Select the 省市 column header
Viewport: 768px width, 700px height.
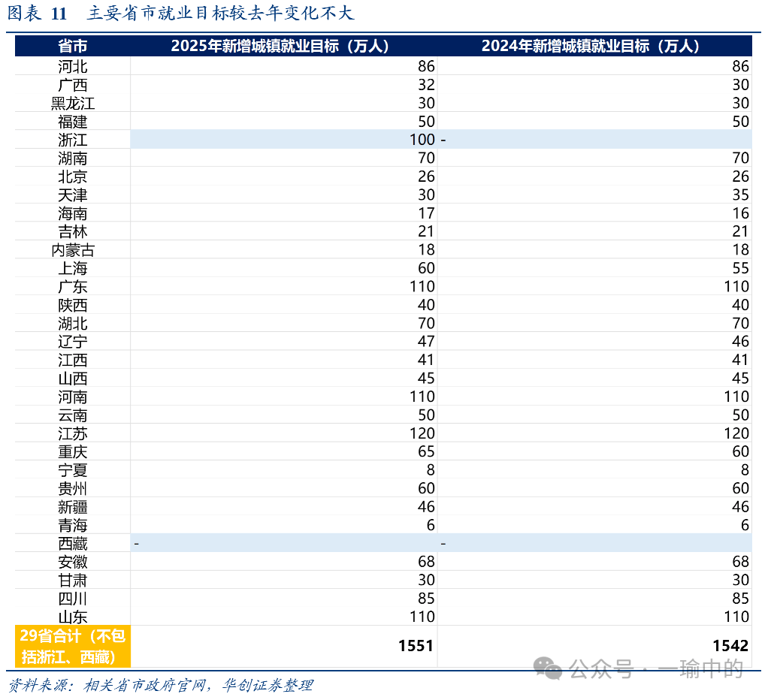click(x=71, y=46)
